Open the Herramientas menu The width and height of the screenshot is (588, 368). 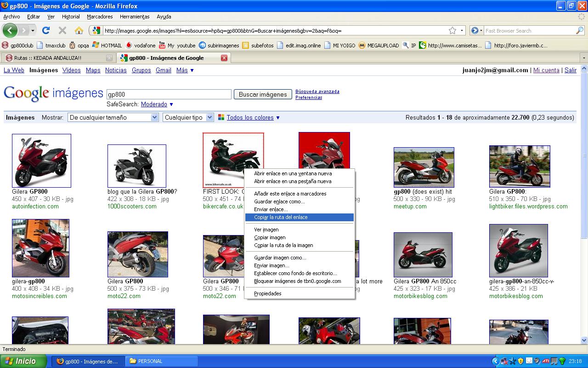point(135,17)
